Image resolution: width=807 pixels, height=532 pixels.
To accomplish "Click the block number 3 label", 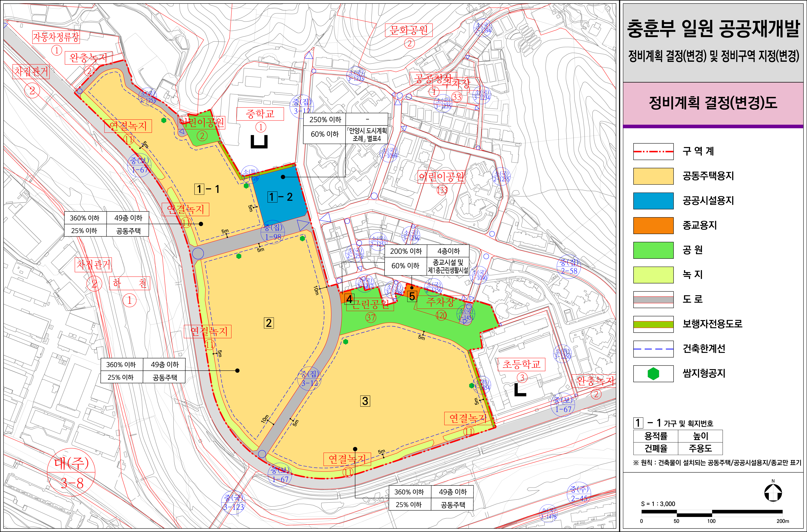I will click(365, 401).
